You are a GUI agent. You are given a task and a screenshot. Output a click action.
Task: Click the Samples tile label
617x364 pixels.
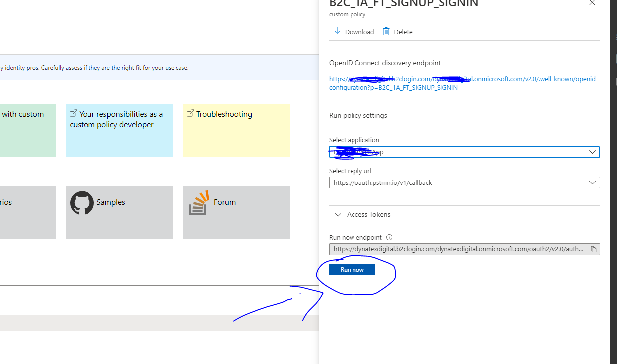point(111,202)
